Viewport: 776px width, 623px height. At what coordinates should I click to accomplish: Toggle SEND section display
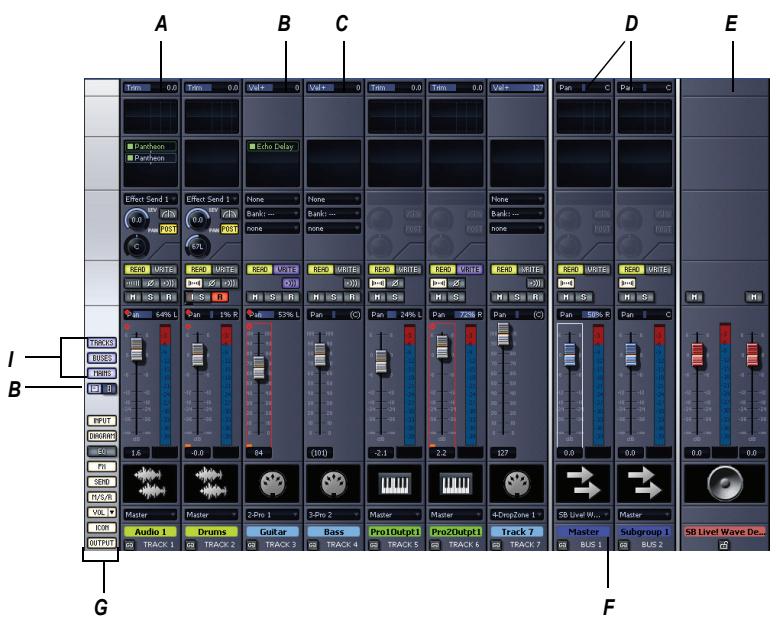click(x=102, y=482)
